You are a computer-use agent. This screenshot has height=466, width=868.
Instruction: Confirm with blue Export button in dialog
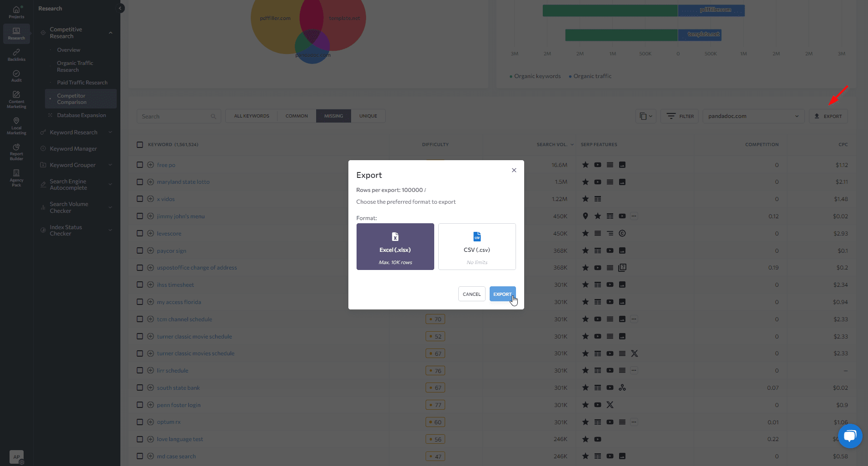(502, 294)
